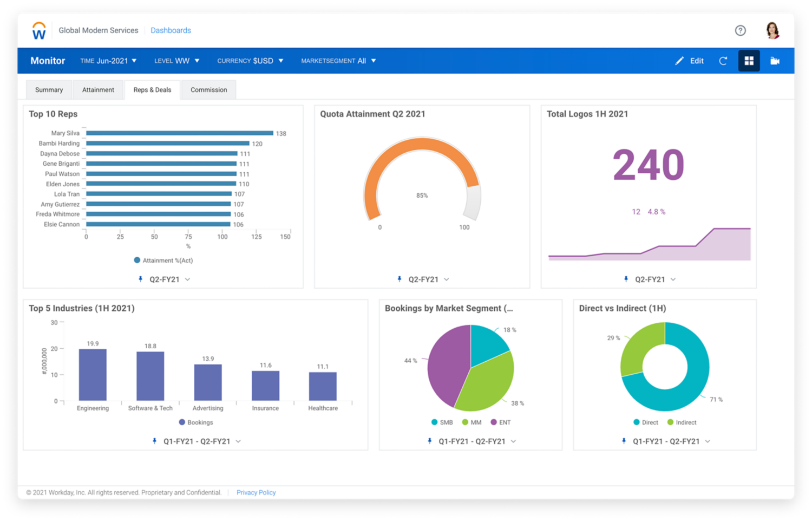Click the Workday logo
The width and height of the screenshot is (812, 521).
click(38, 30)
